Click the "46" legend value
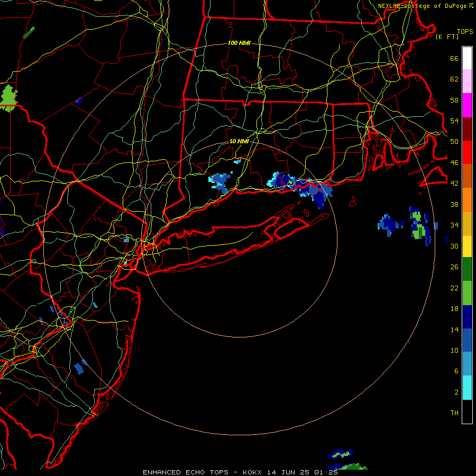 [454, 162]
